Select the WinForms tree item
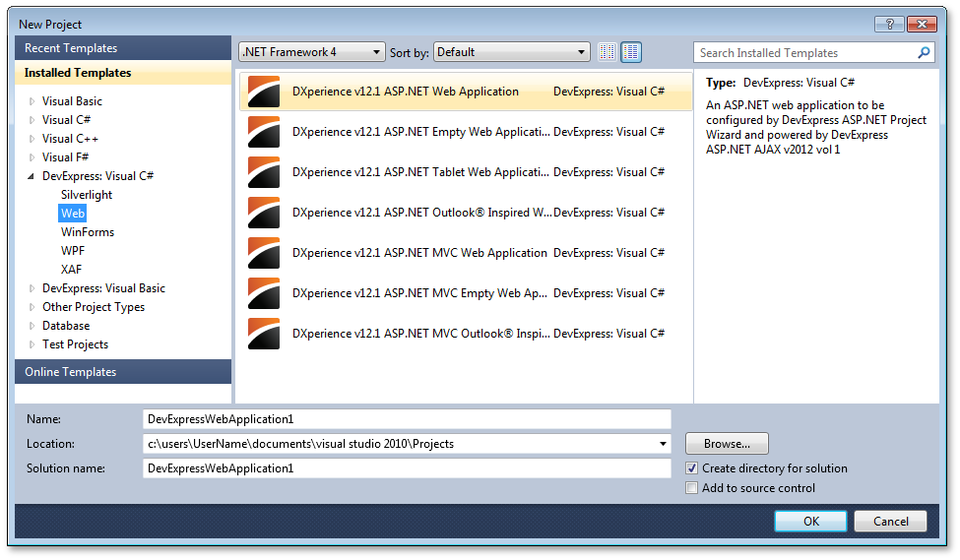This screenshot has height=560, width=960. (88, 232)
